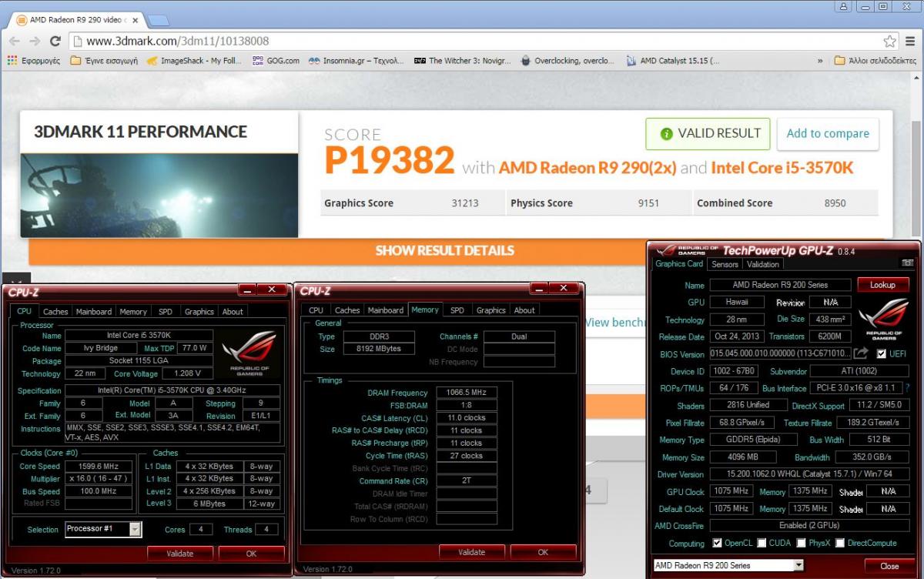
Task: Open the Έγινε εισαγωγή bookmarks folder
Action: click(104, 60)
